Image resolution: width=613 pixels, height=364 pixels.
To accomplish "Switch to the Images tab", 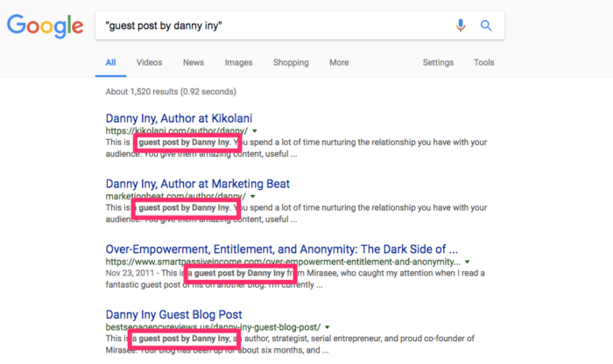I will [238, 62].
